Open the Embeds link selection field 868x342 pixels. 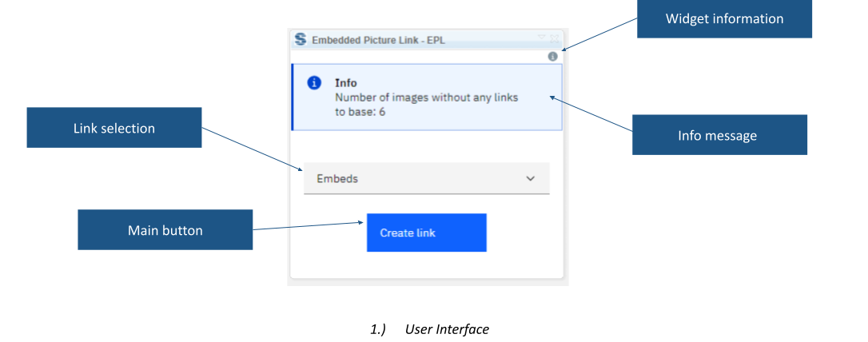pos(427,178)
